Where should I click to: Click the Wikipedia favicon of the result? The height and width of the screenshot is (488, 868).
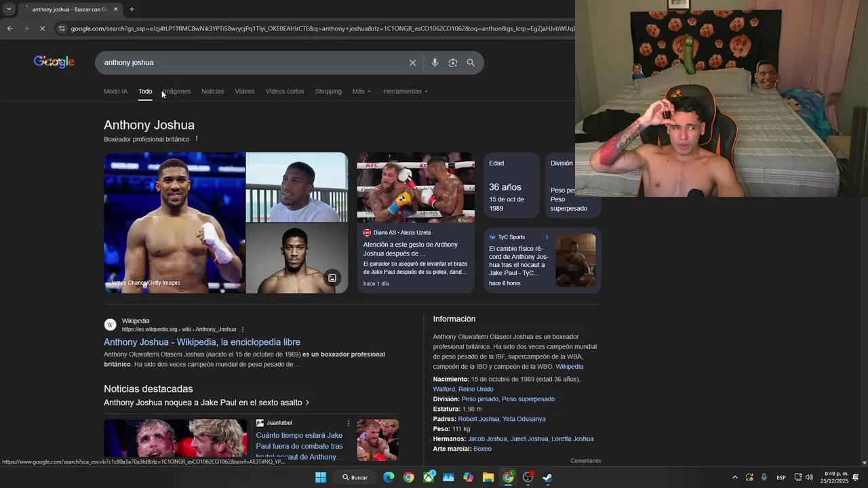[111, 325]
